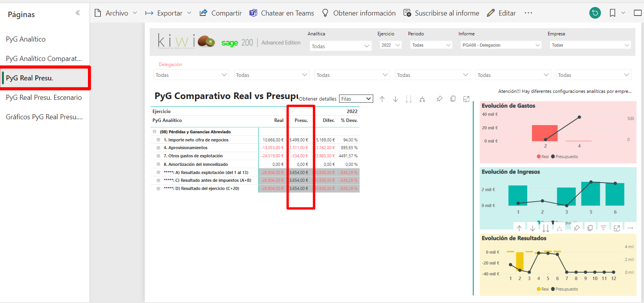Click the 4491,57 % cell

click(x=348, y=156)
